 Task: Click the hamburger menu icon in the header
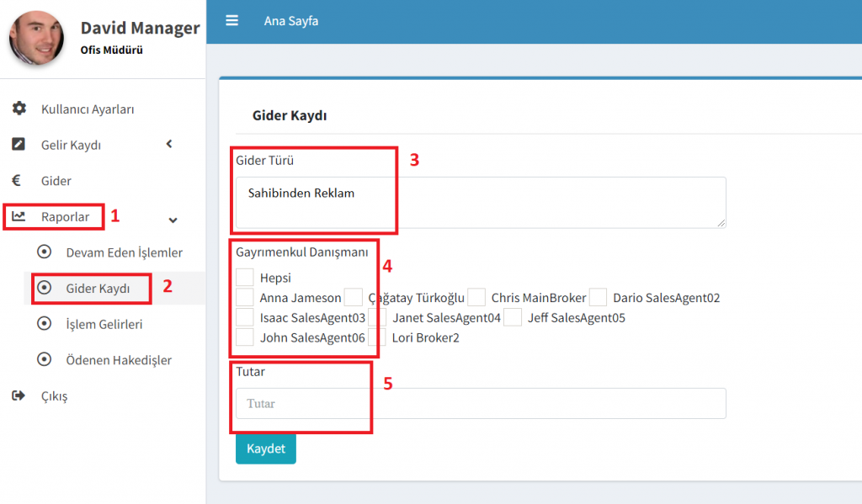coord(232,21)
